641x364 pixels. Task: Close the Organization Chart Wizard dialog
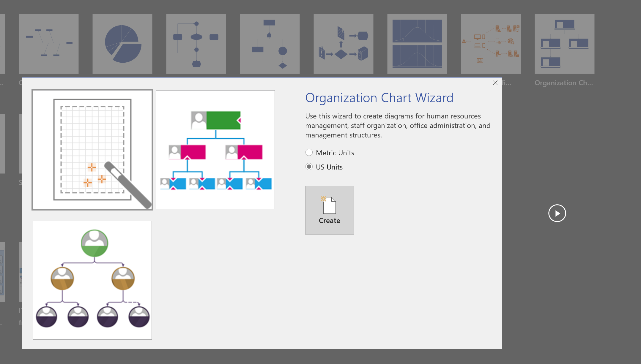tap(495, 83)
